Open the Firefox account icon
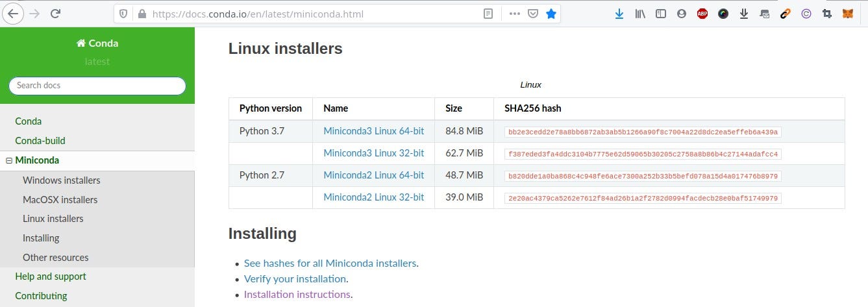This screenshot has height=307, width=868. tap(681, 14)
